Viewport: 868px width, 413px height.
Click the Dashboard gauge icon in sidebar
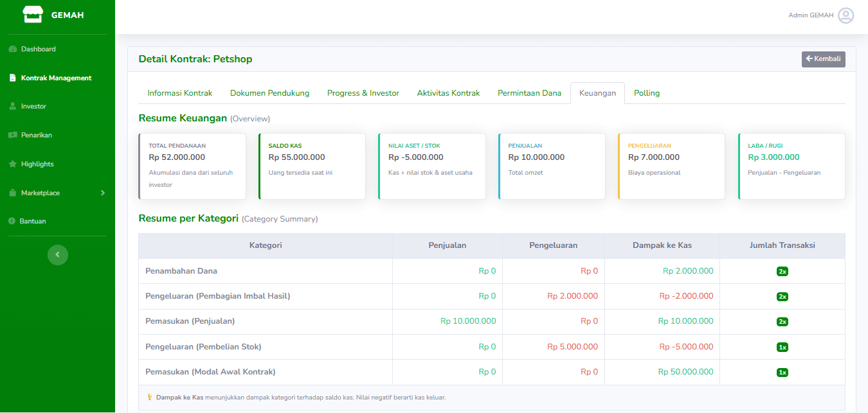click(x=12, y=49)
